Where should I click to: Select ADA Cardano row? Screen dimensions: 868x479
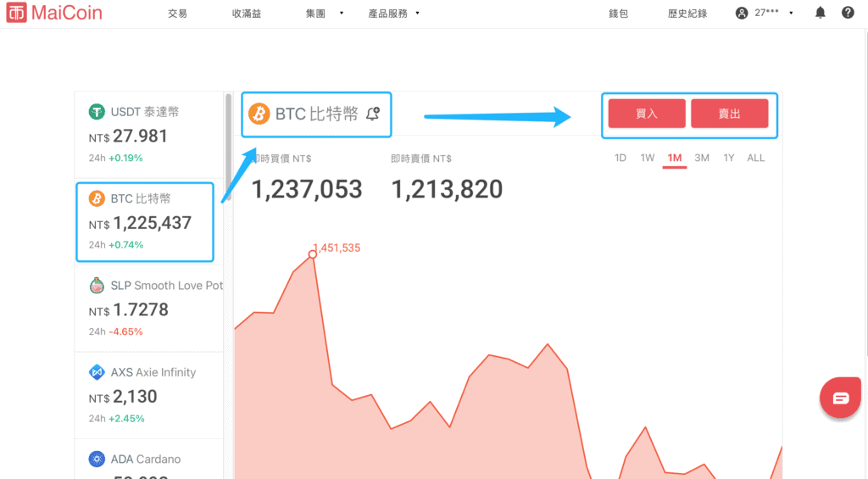coord(149,459)
